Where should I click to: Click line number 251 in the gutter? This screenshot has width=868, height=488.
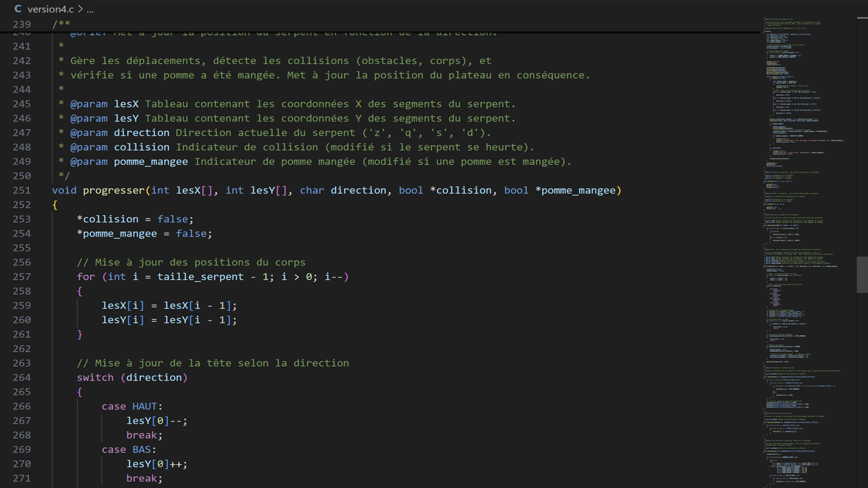pos(22,190)
